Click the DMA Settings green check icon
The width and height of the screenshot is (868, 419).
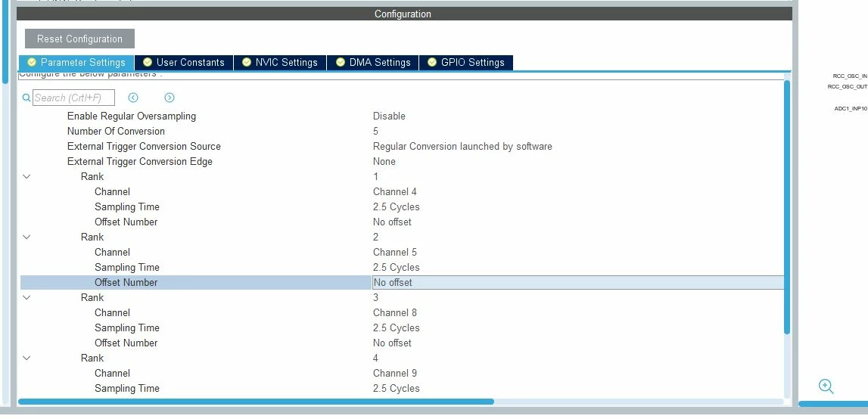pos(340,62)
